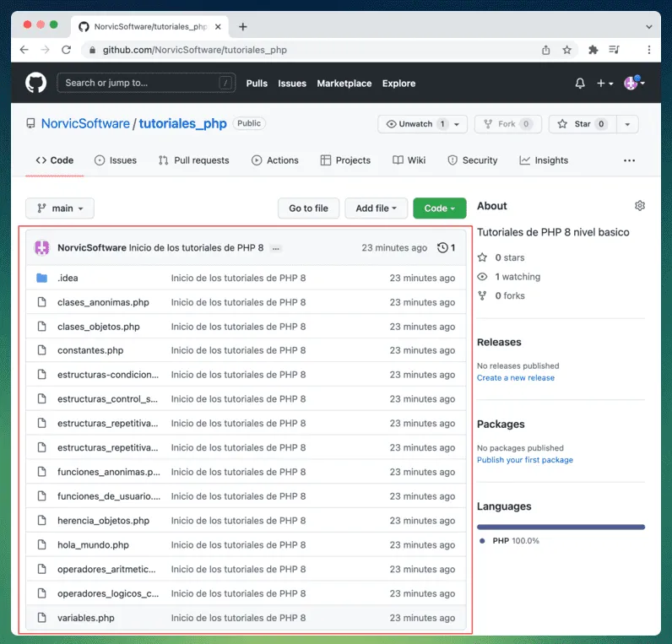Click the GitHub Octocat logo
672x644 pixels.
(35, 83)
